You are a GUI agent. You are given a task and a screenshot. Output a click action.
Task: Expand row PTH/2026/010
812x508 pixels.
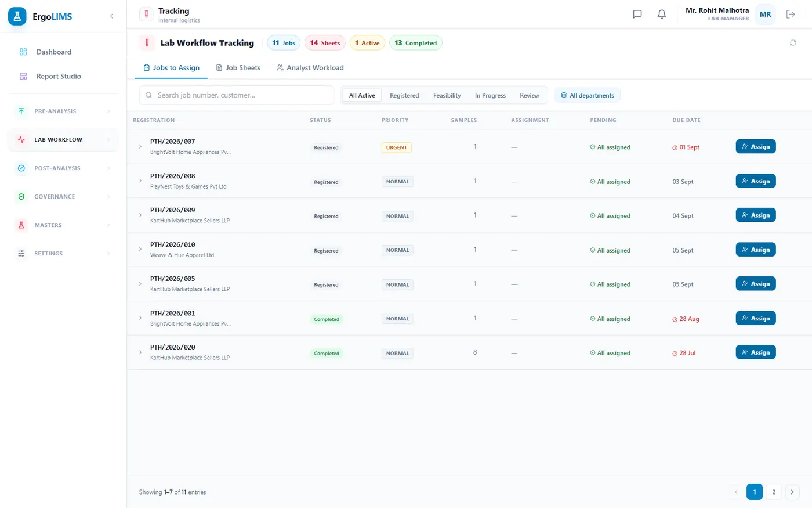click(x=140, y=250)
